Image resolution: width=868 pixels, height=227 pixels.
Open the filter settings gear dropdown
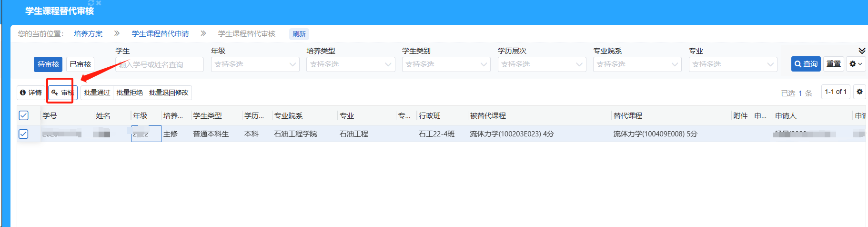[x=856, y=64]
